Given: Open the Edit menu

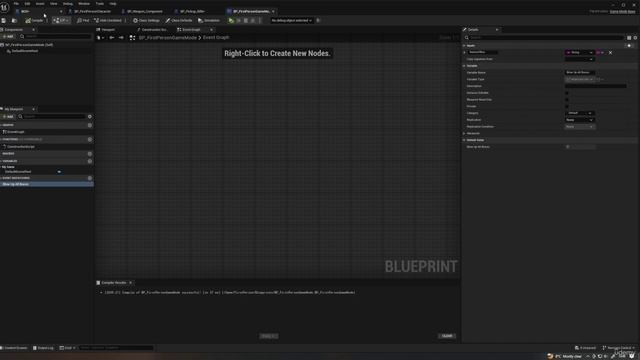Looking at the screenshot, I should (27, 4).
